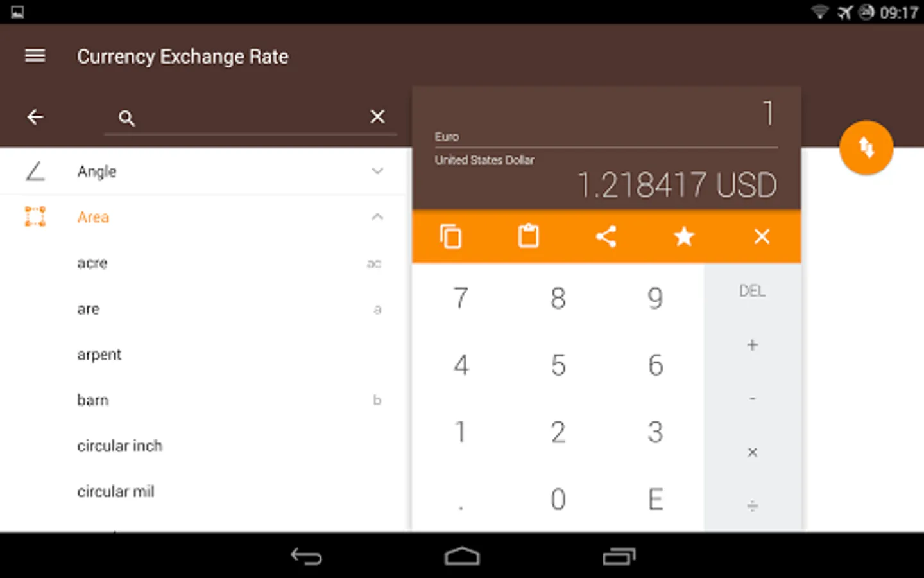
Task: Paste value using clipboard icon
Action: point(528,236)
